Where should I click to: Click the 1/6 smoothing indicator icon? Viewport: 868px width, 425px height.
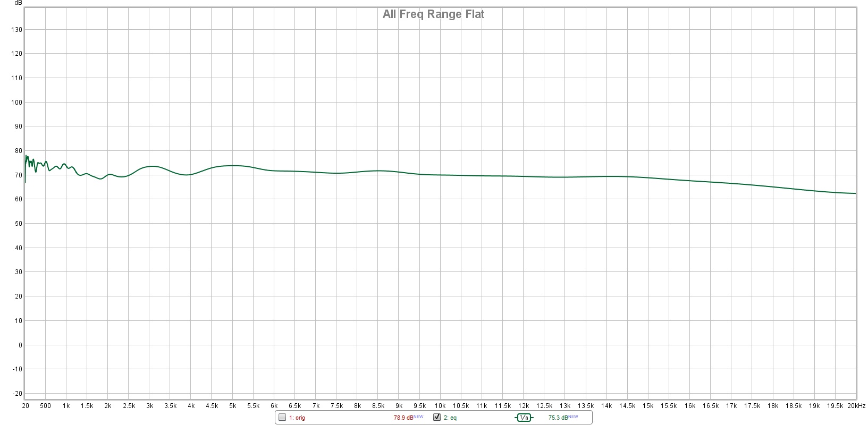pyautogui.click(x=524, y=418)
